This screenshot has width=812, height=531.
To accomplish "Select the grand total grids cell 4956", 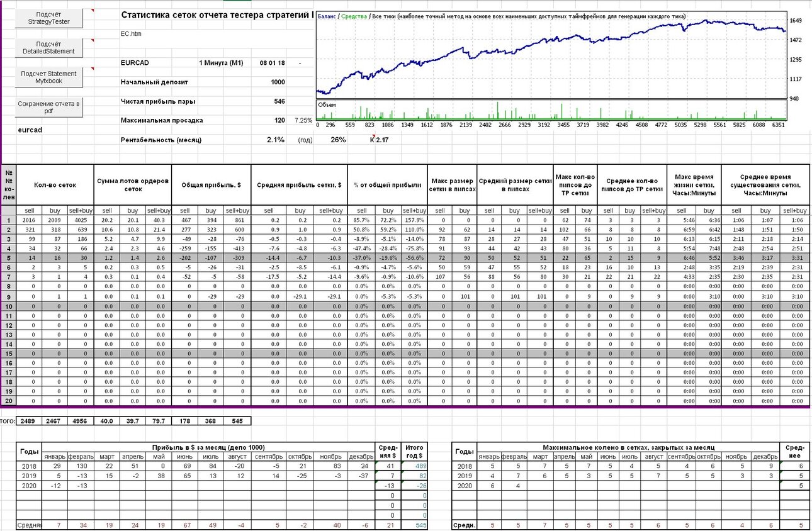I will (x=81, y=420).
